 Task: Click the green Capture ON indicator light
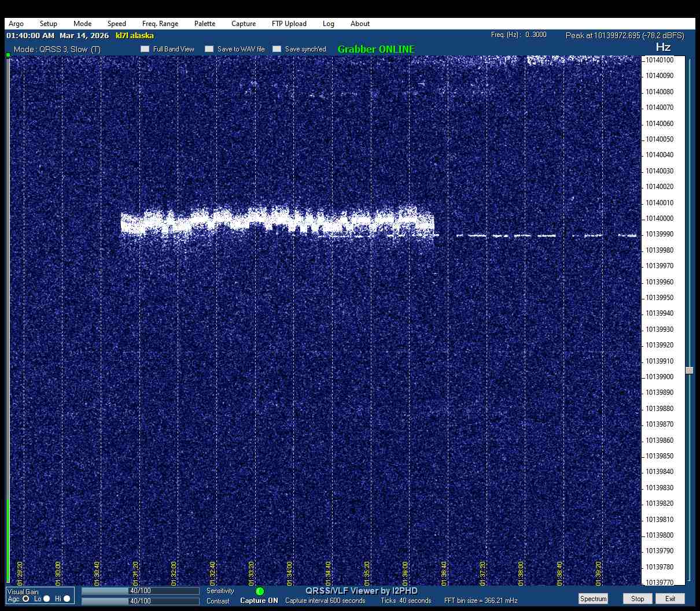pos(260,591)
